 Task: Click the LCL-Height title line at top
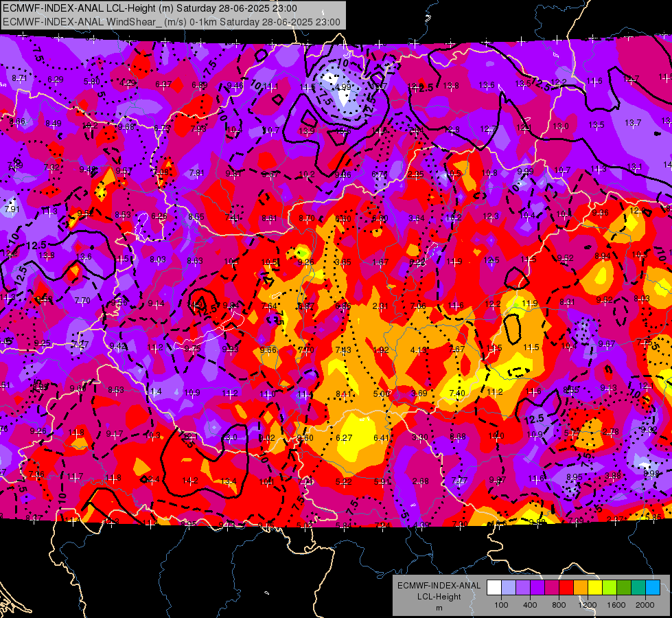point(150,8)
